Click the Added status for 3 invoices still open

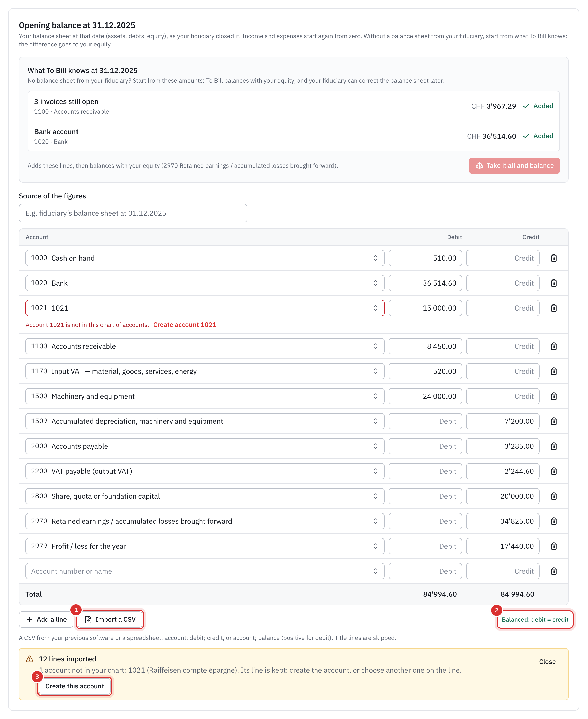(x=538, y=106)
